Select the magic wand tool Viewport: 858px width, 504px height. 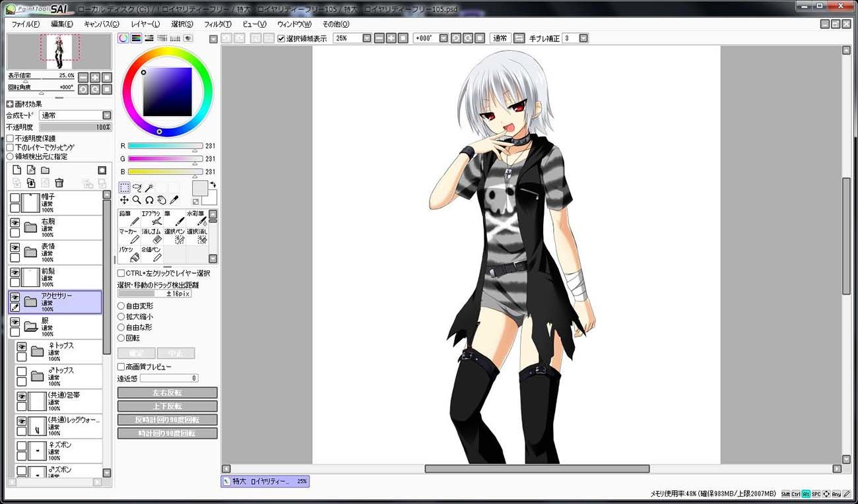coord(149,187)
